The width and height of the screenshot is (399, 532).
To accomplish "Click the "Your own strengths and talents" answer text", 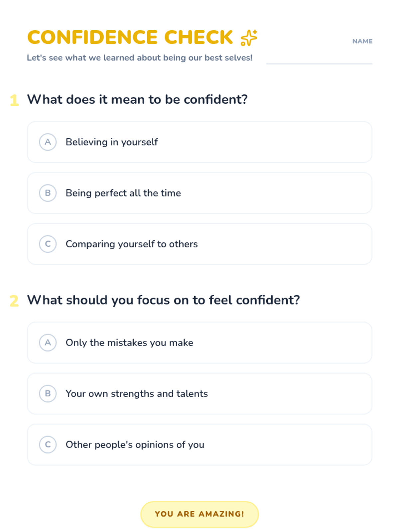I will click(x=137, y=393).
